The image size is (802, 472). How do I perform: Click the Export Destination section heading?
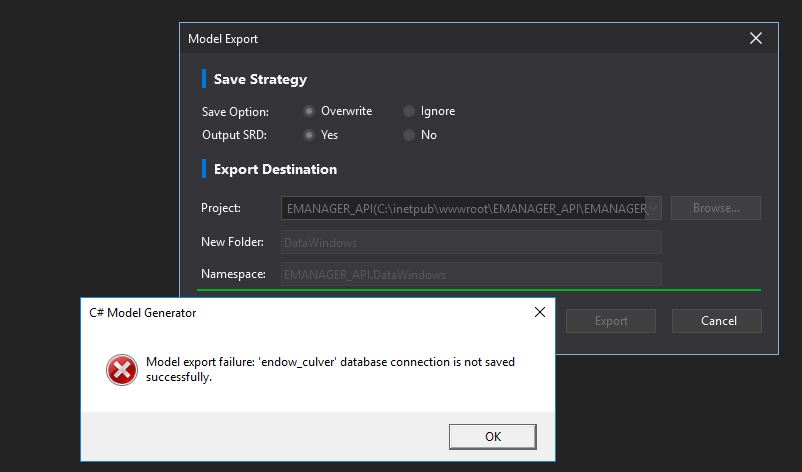tap(275, 169)
